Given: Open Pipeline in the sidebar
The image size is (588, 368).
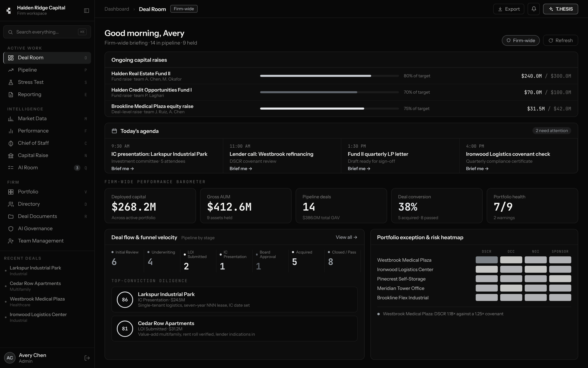Looking at the screenshot, I should (x=47, y=70).
